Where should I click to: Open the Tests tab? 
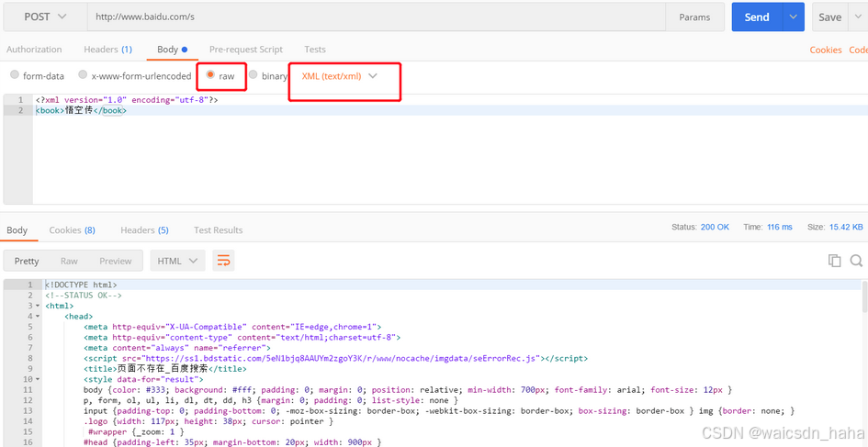point(315,50)
